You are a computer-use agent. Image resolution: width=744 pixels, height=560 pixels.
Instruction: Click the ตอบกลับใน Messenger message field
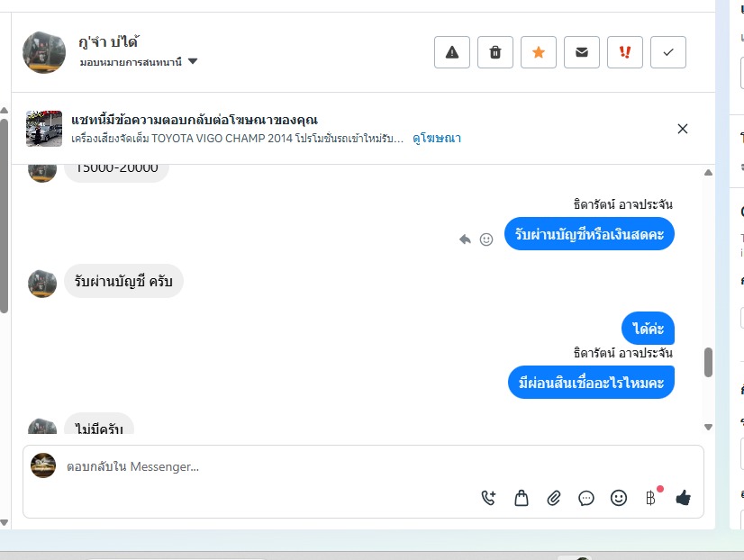point(270,466)
